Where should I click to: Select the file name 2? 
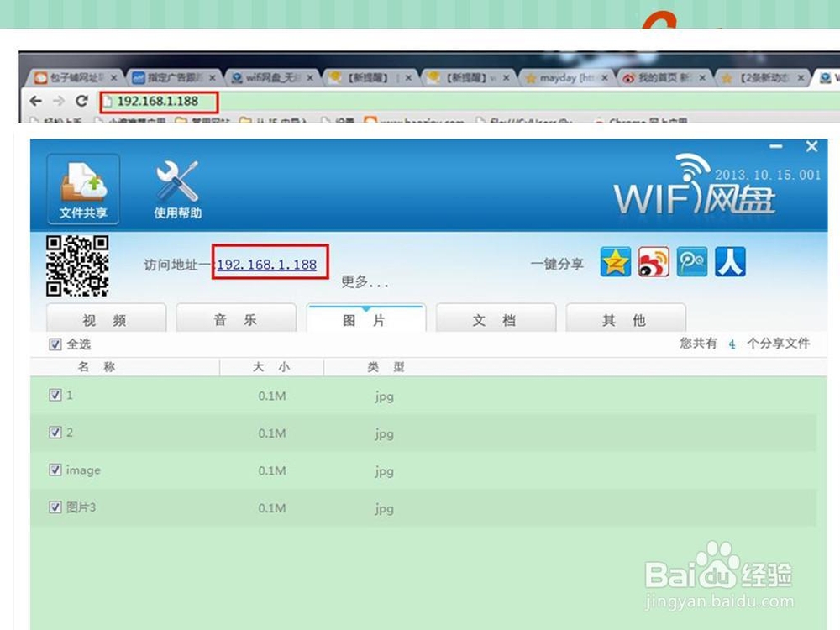point(70,433)
